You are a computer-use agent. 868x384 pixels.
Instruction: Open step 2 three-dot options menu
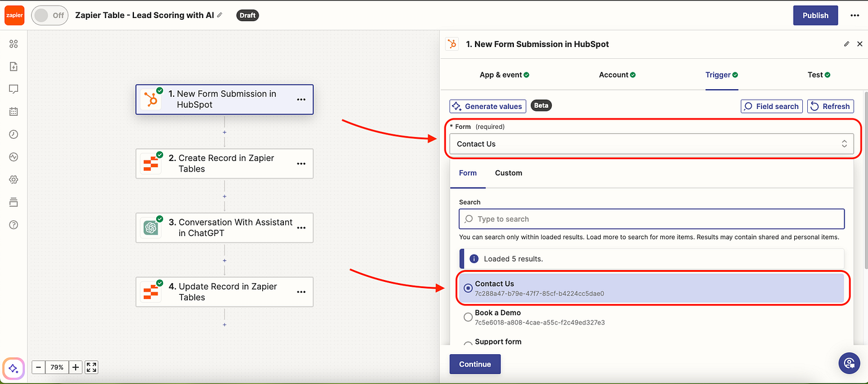click(x=301, y=164)
